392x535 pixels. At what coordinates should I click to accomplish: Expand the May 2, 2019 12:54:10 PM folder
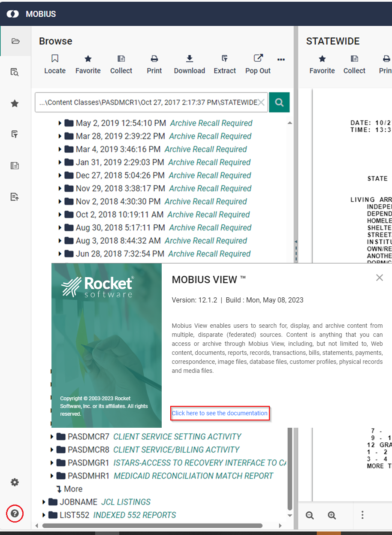(60, 123)
